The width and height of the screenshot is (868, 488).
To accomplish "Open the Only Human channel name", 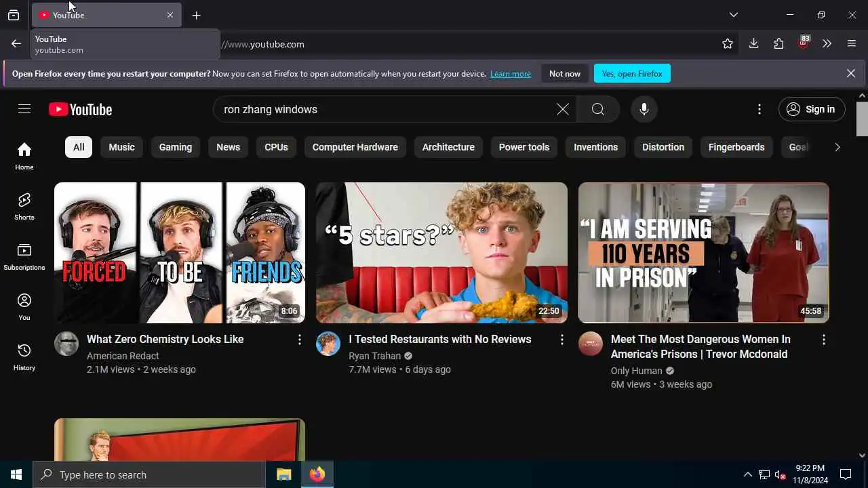I will (x=637, y=371).
